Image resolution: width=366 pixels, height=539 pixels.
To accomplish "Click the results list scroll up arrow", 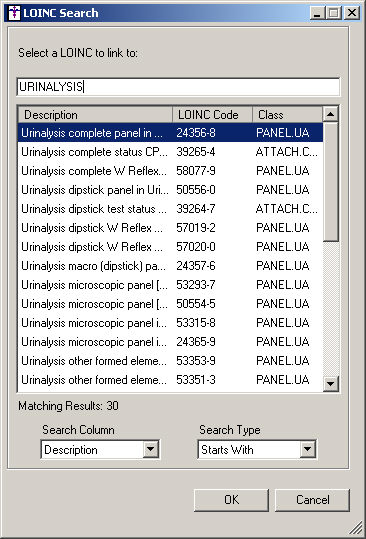I will pyautogui.click(x=331, y=114).
